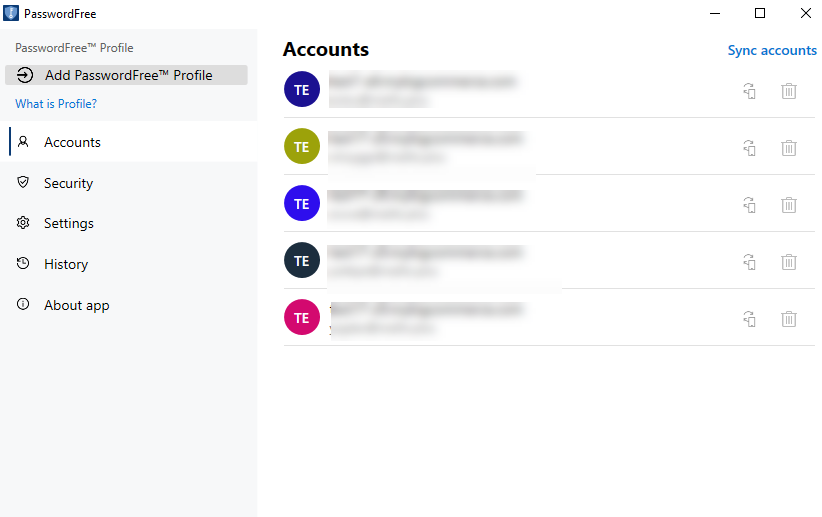Click device transfer icon for the bright blue account
822x517 pixels.
pyautogui.click(x=749, y=205)
